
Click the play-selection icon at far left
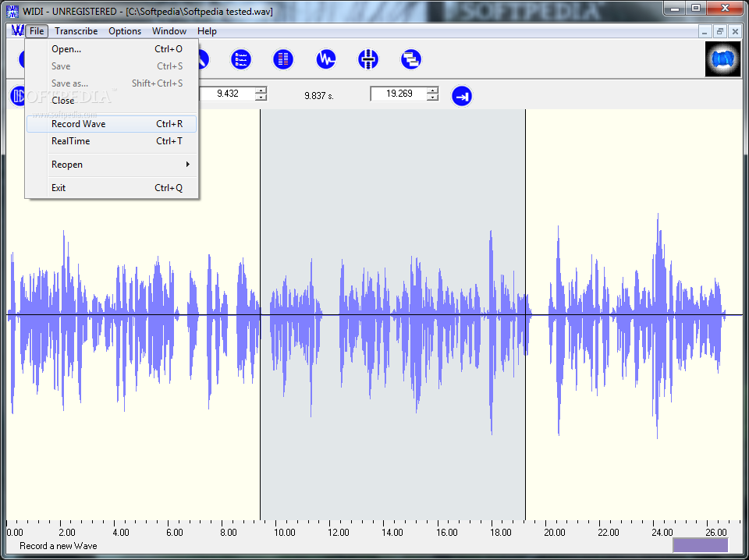coord(17,96)
